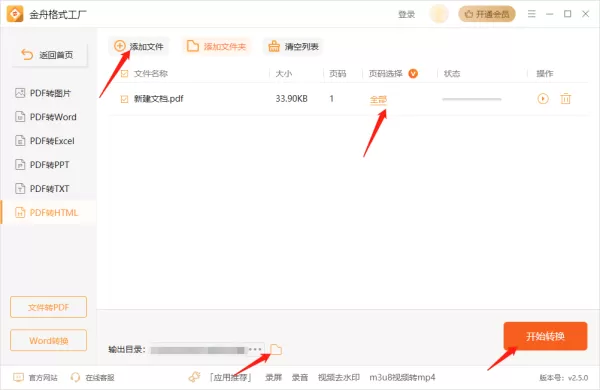Open output folder icon beside 输出目录
The height and width of the screenshot is (390, 600).
(x=276, y=349)
